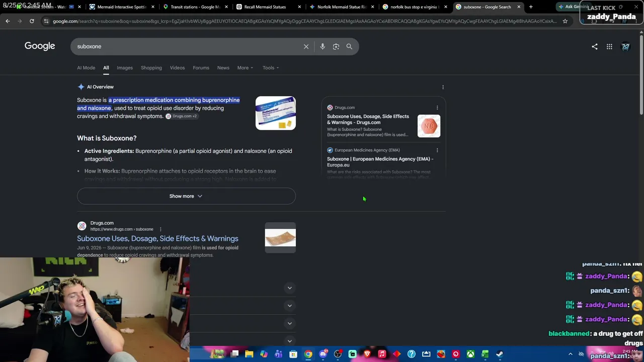This screenshot has height=362, width=644.
Task: Close the suboxone Google Search tab
Action: pyautogui.click(x=519, y=7)
